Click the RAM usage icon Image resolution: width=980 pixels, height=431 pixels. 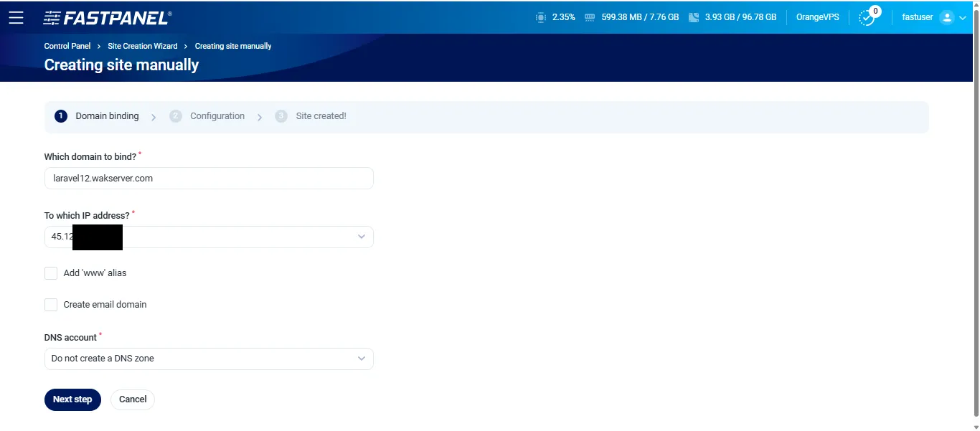(x=590, y=17)
